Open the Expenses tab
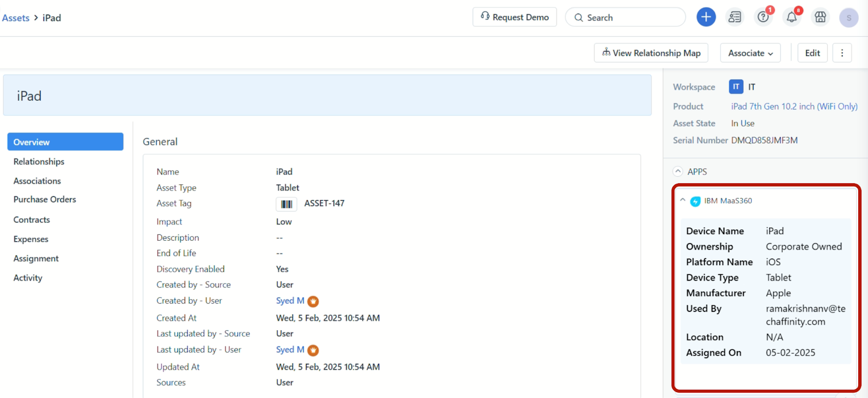The image size is (868, 398). [x=31, y=239]
